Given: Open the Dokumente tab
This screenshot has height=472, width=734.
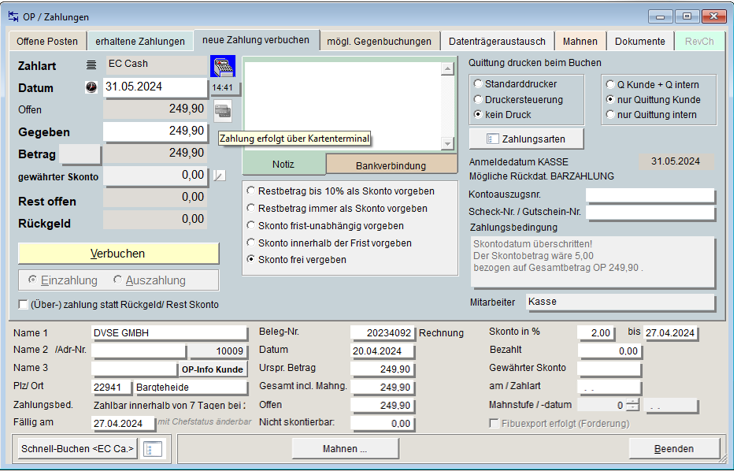Looking at the screenshot, I should (640, 41).
